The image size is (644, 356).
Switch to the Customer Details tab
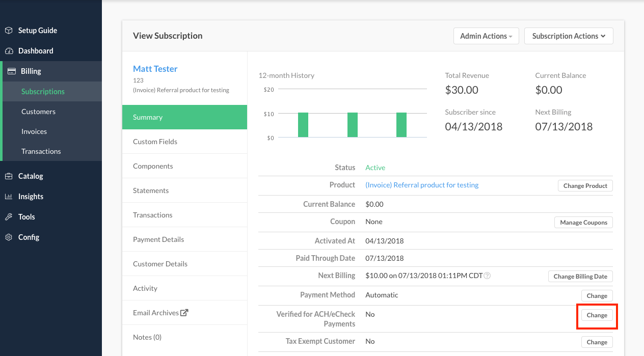tap(184, 264)
